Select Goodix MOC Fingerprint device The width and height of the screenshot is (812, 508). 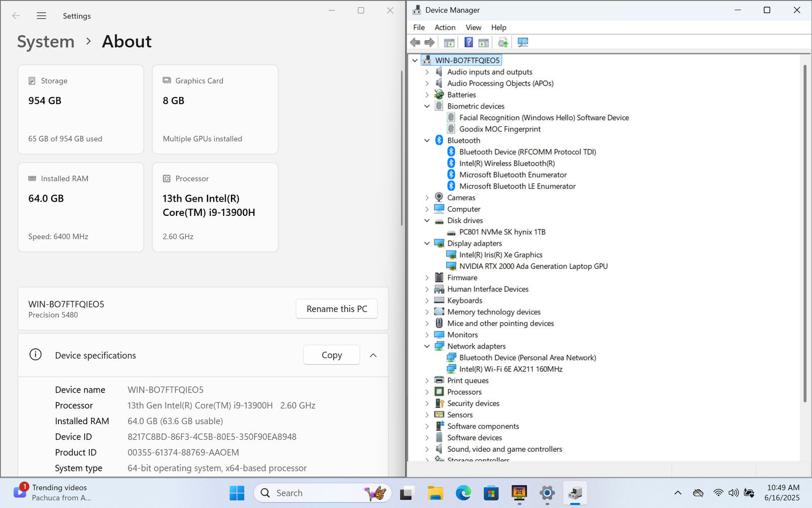point(499,129)
